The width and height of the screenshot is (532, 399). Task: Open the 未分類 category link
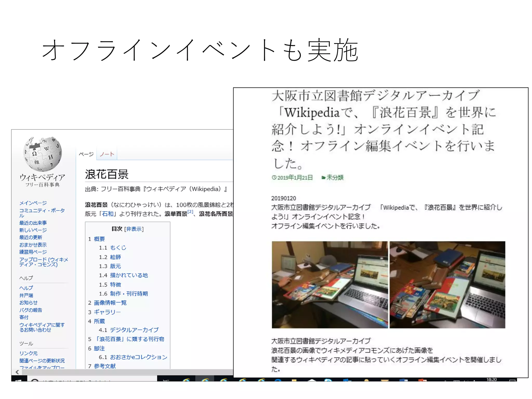pos(335,178)
